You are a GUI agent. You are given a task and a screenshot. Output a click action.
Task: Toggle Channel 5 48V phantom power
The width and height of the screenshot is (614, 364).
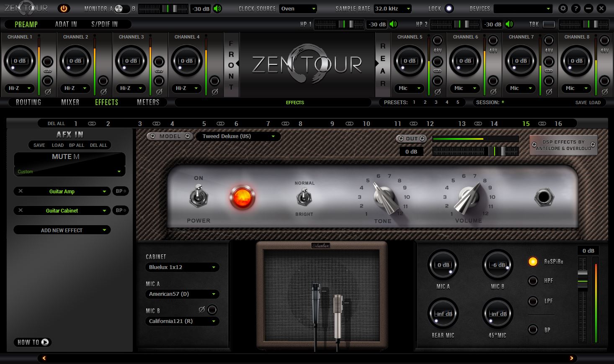point(437,41)
